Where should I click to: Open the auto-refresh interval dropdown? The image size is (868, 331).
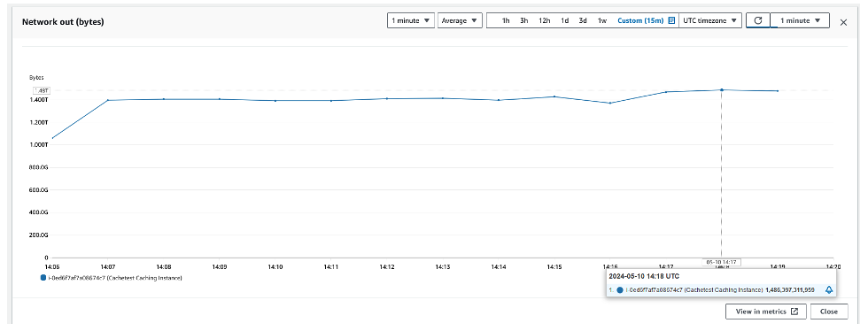pyautogui.click(x=799, y=20)
